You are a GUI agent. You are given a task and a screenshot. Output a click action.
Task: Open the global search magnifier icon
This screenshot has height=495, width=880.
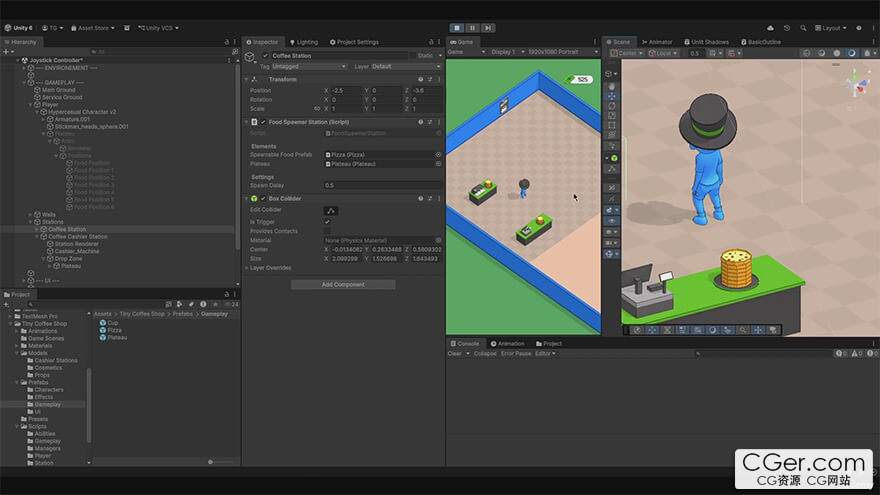805,28
